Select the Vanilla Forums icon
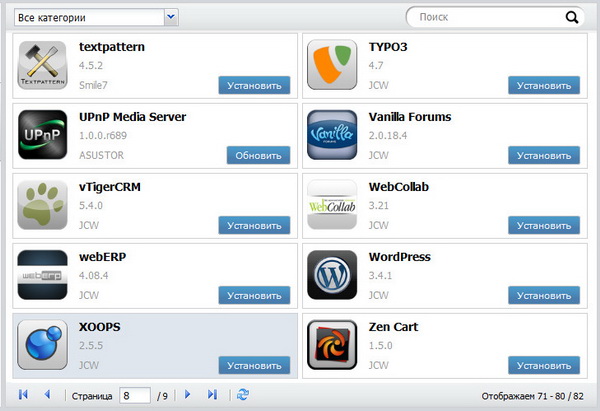Viewport: 600px width, 411px height. click(x=332, y=136)
